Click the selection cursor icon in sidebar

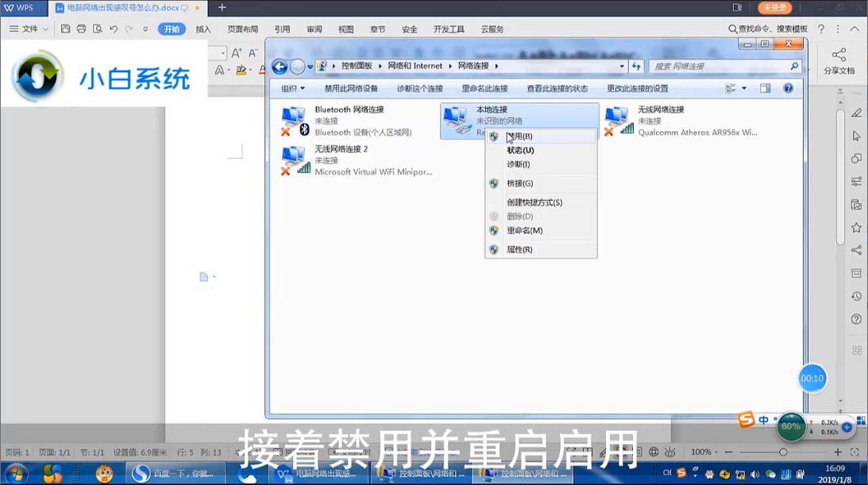(x=856, y=136)
